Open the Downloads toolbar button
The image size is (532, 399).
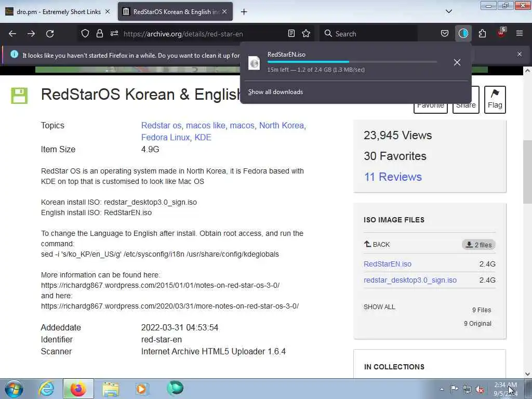click(x=463, y=34)
